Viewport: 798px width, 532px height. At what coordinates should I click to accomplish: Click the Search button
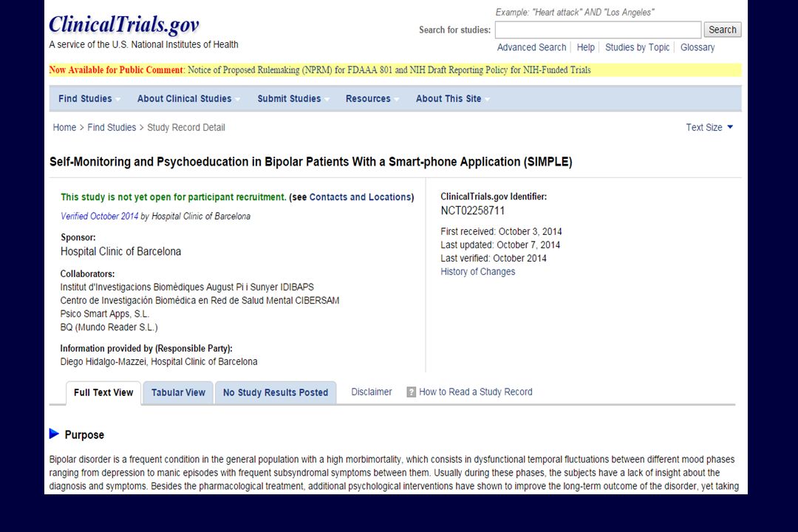pos(722,30)
